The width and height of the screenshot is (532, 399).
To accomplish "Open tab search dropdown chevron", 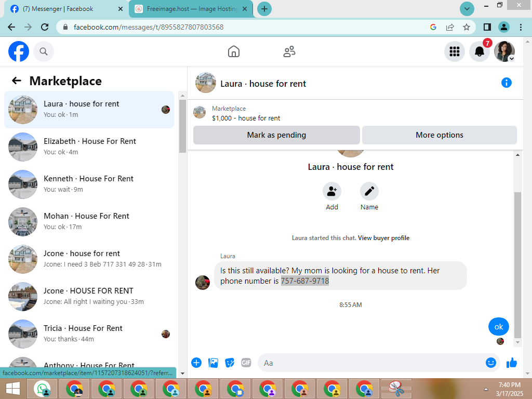I will 467,9.
